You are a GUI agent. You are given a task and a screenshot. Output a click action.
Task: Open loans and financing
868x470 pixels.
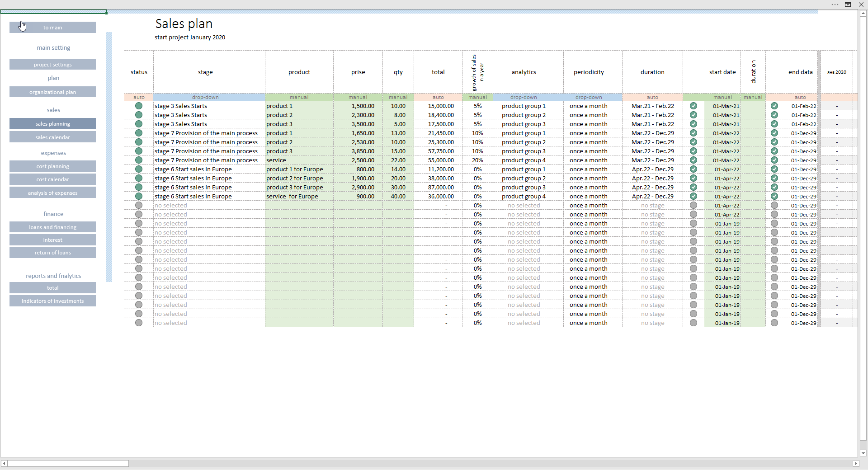(52, 227)
